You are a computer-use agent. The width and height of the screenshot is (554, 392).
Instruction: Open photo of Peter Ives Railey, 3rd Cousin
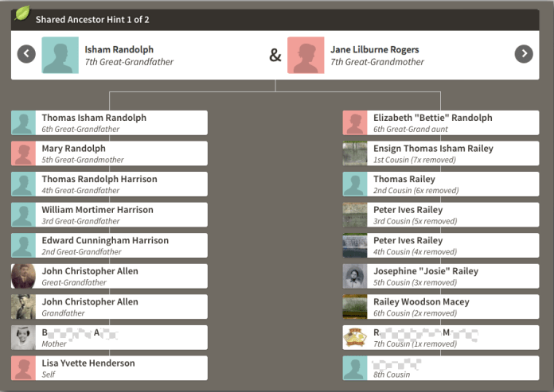pos(355,215)
